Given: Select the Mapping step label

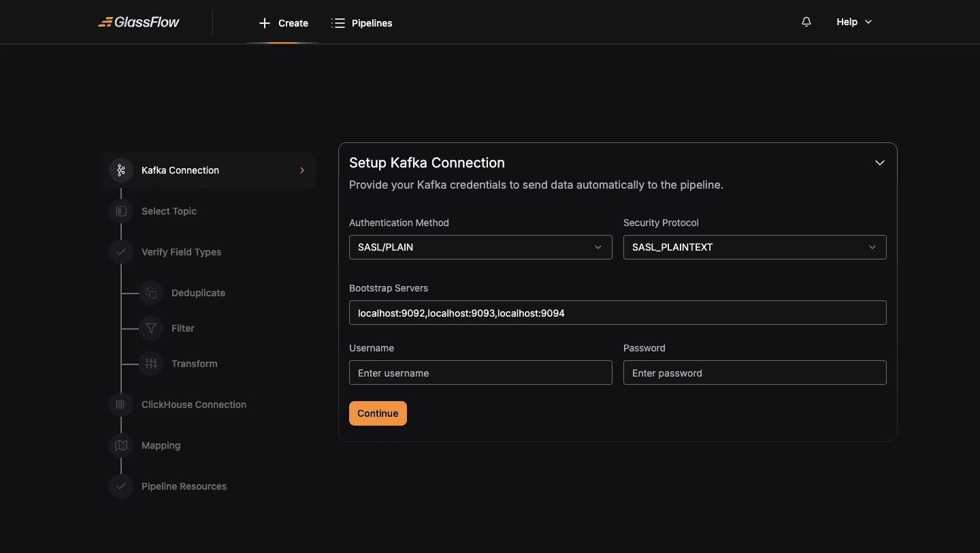Looking at the screenshot, I should [x=161, y=445].
